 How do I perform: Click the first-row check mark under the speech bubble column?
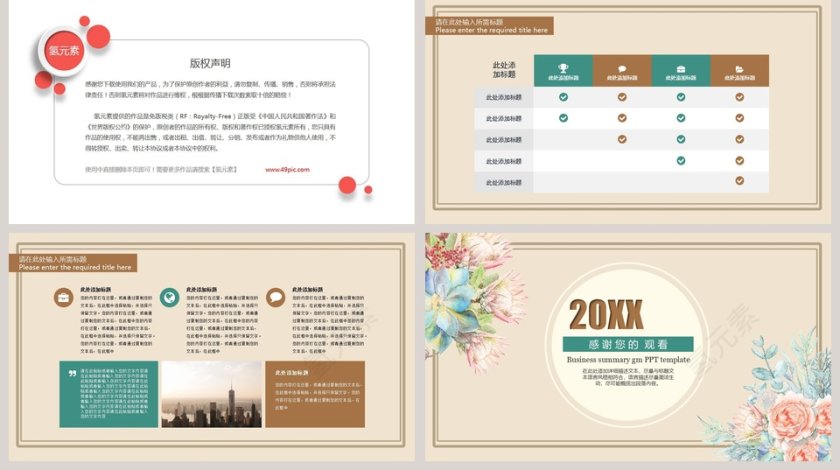tap(622, 97)
